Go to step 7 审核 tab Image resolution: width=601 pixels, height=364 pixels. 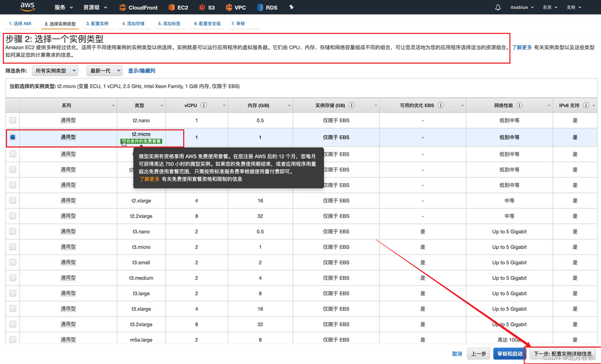238,23
